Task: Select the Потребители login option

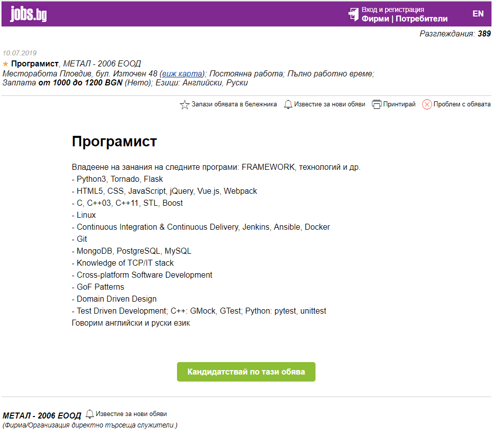Action: (x=421, y=19)
